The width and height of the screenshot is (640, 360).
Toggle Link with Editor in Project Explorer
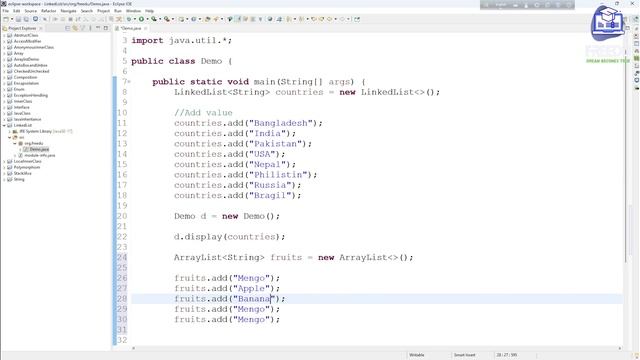(x=75, y=28)
